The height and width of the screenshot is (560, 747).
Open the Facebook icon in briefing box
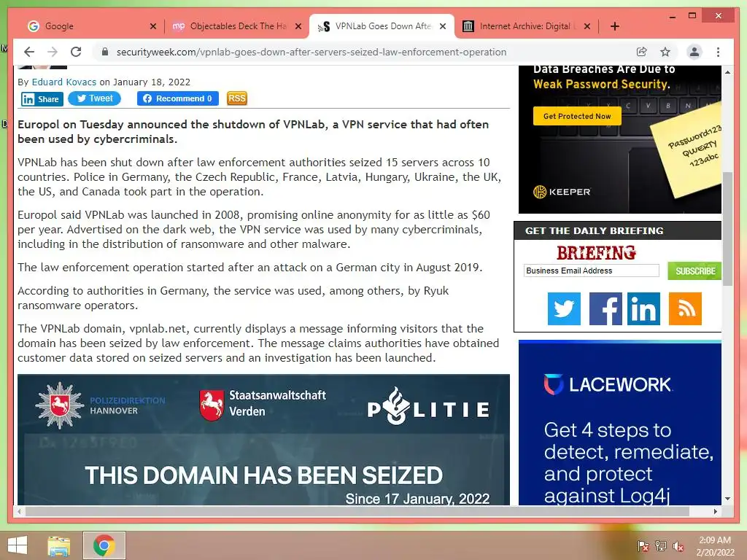coord(605,308)
